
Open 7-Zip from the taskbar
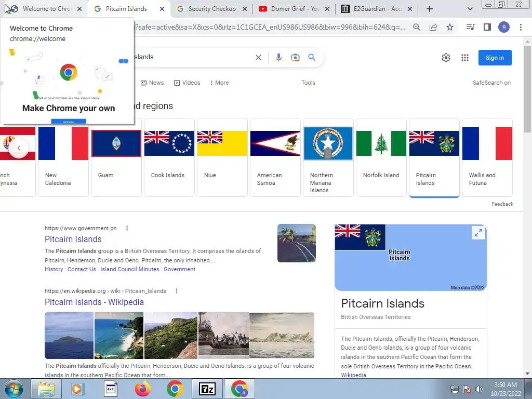click(207, 389)
